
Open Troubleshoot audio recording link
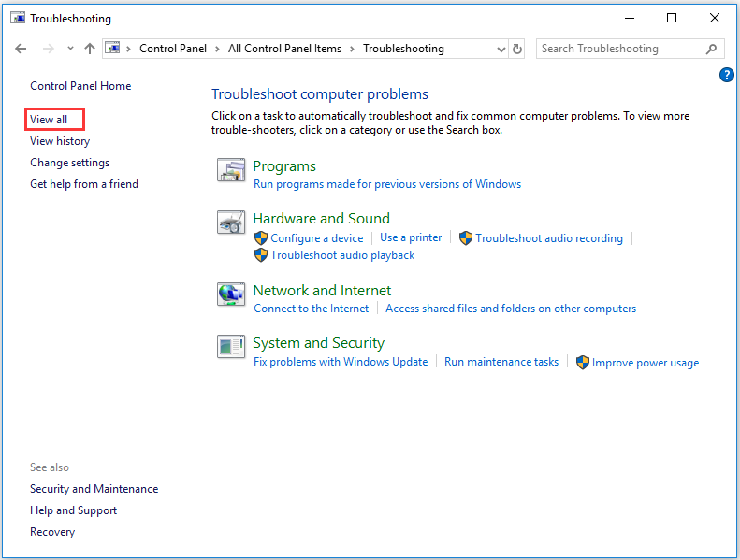pos(549,238)
